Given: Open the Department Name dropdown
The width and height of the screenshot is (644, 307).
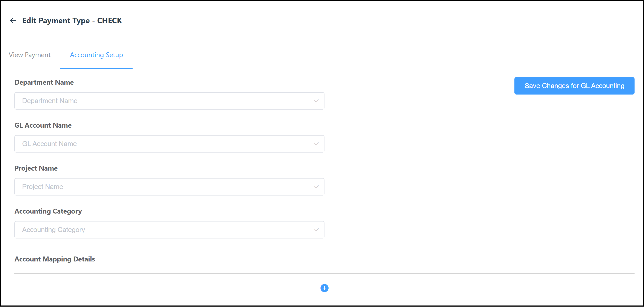Looking at the screenshot, I should (x=169, y=101).
